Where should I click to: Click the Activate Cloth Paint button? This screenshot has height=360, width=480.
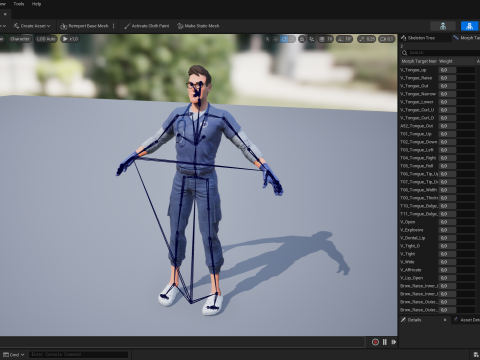(x=147, y=26)
